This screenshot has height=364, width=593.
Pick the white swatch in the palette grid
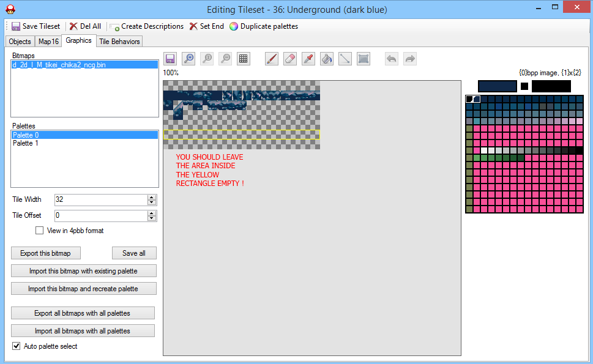484,150
